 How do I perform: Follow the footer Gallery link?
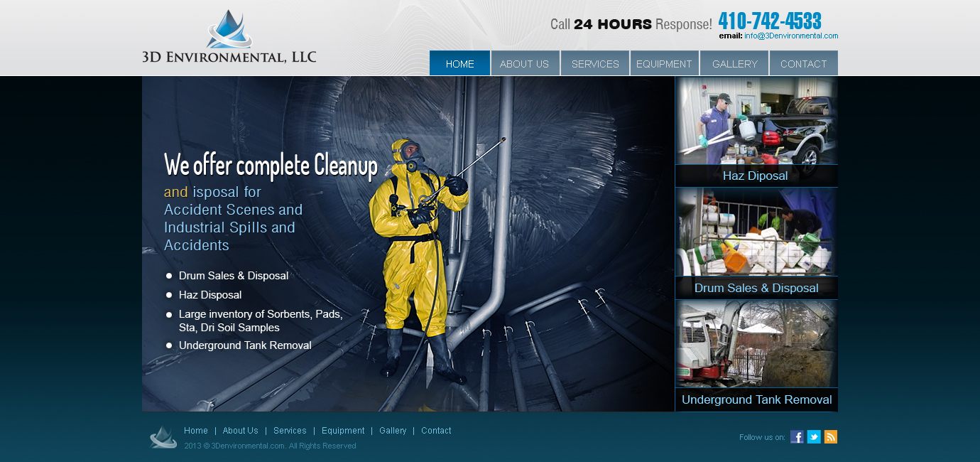[x=393, y=431]
